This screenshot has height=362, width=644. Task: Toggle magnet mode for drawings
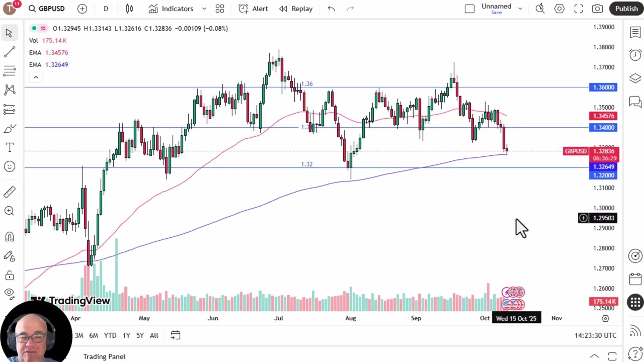10,236
